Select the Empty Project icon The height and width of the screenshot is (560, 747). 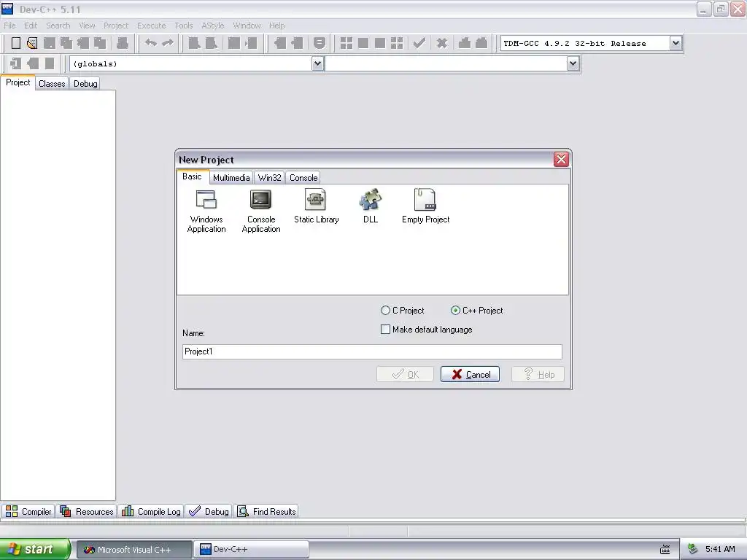point(425,206)
